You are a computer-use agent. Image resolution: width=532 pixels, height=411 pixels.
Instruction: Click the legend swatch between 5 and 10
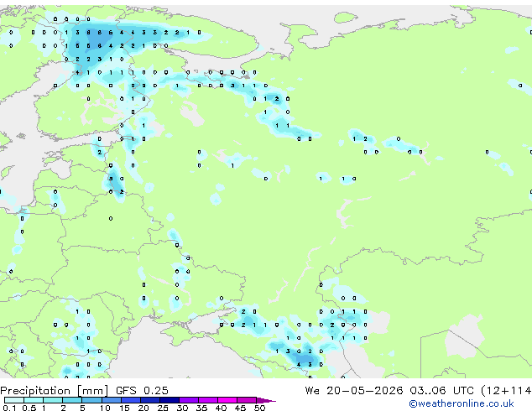click(x=92, y=400)
